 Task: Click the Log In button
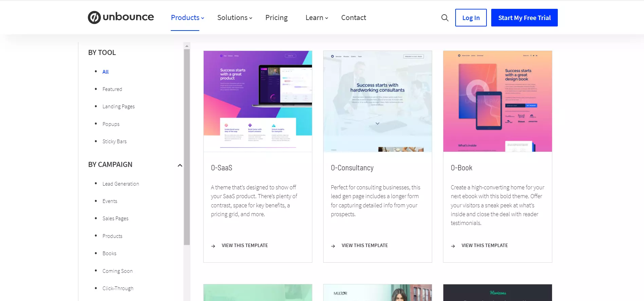[471, 18]
